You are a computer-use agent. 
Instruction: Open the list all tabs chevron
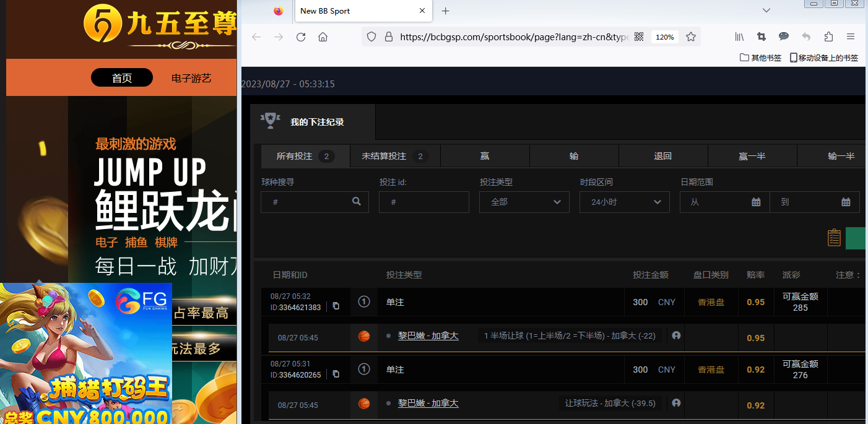766,11
